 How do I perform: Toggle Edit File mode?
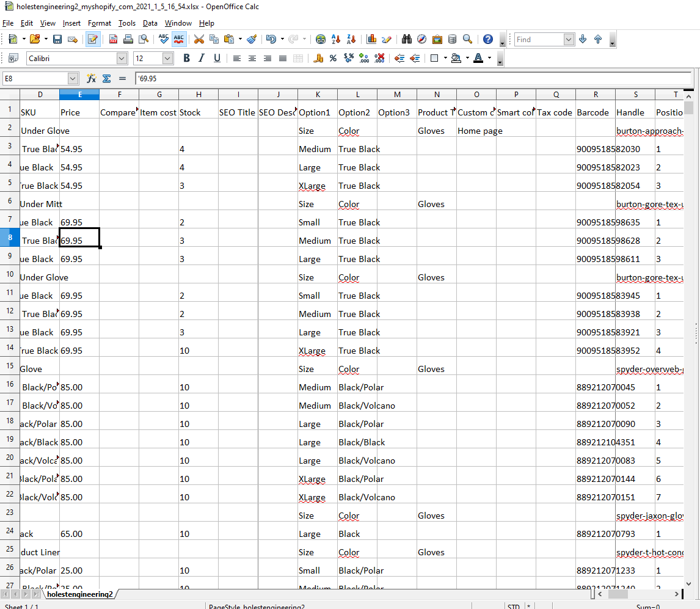(93, 39)
